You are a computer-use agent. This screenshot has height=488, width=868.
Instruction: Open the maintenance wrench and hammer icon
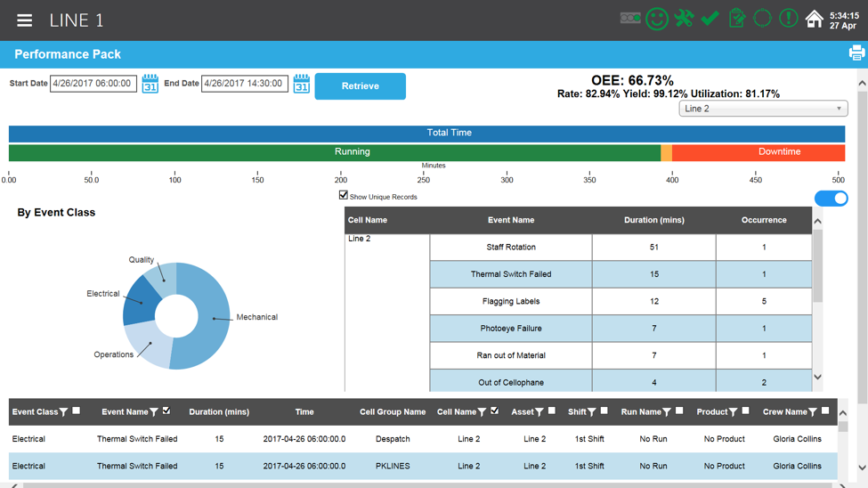[x=684, y=19]
